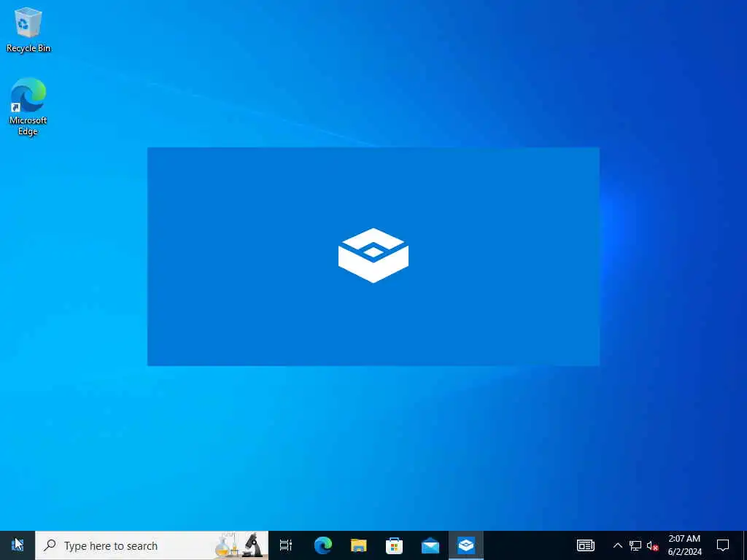
Task: Open the Mail app from taskbar
Action: (x=430, y=545)
